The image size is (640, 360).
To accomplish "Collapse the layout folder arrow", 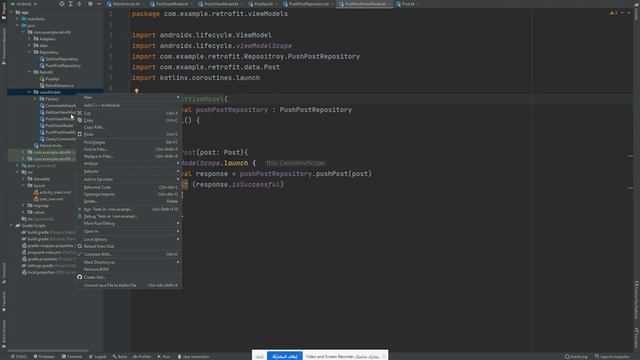I will tap(23, 185).
